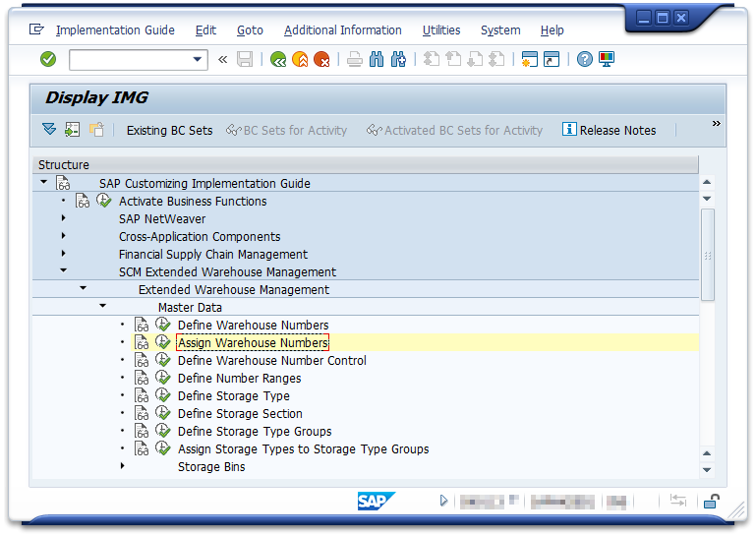The width and height of the screenshot is (756, 536).
Task: Expand the Storage Bins node
Action: pyautogui.click(x=123, y=466)
